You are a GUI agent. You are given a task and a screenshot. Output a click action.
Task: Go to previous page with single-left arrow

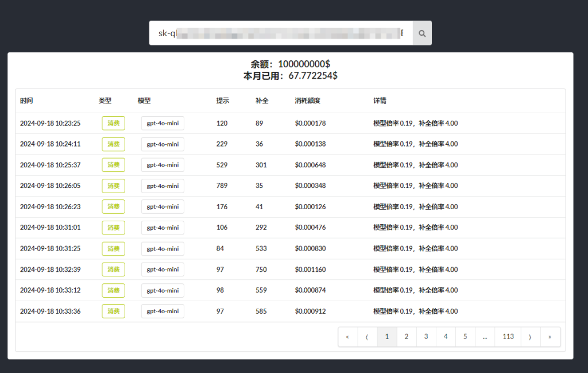pos(367,337)
